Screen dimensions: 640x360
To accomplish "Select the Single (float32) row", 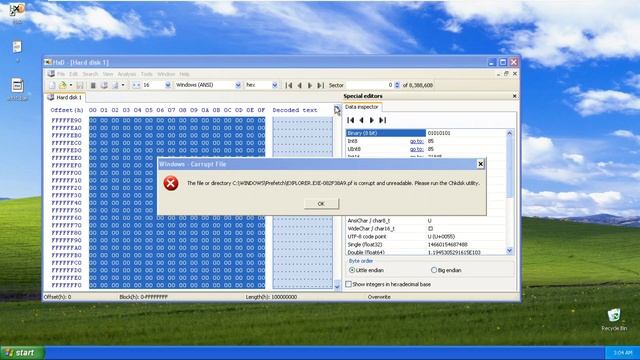I will [426, 244].
